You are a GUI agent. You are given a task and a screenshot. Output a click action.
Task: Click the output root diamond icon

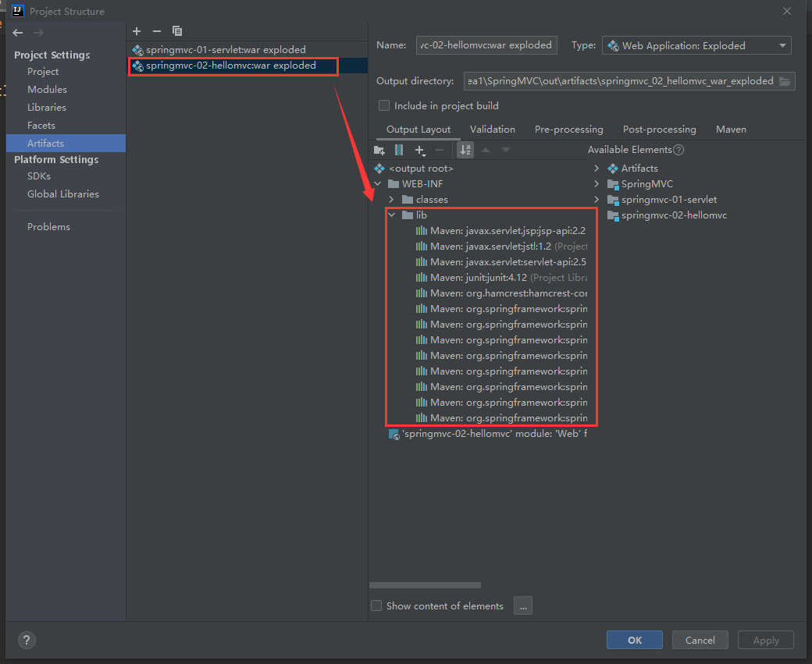(379, 169)
